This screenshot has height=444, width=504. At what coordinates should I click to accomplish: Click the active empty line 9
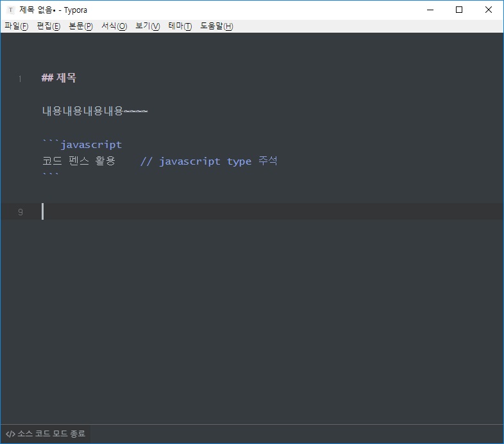(251, 211)
